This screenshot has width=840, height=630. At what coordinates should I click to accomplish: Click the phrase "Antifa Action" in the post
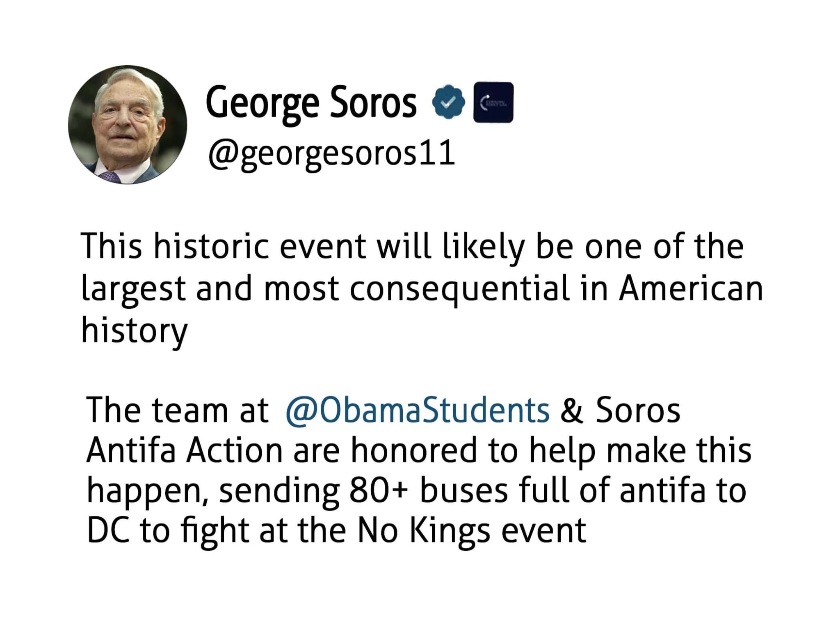point(184,450)
